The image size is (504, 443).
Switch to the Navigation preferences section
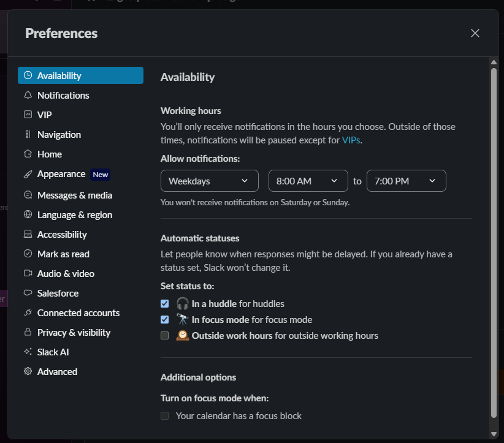click(x=81, y=134)
